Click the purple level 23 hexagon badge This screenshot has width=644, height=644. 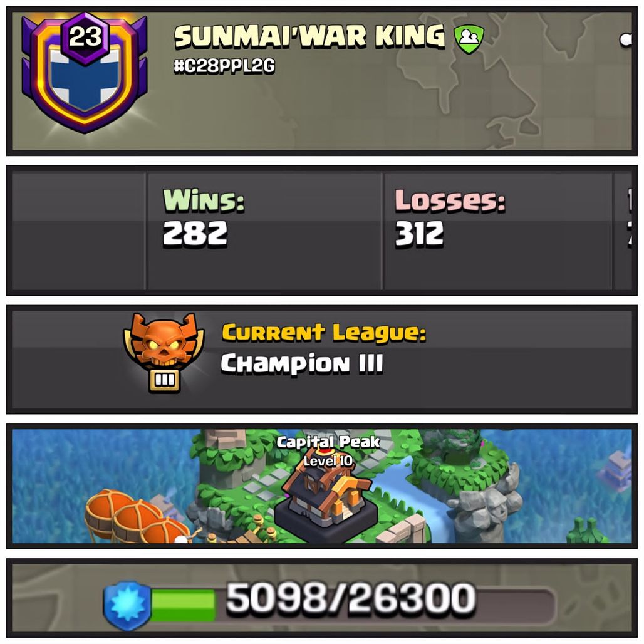coord(85,38)
